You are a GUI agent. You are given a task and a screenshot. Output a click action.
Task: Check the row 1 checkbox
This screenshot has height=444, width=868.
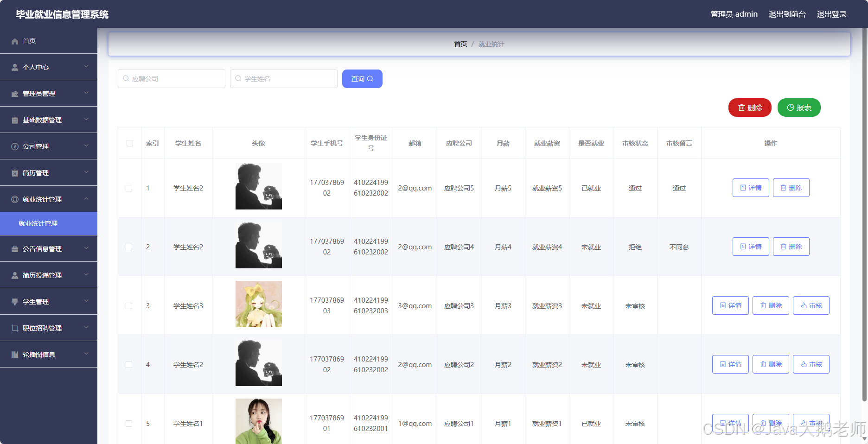click(129, 188)
